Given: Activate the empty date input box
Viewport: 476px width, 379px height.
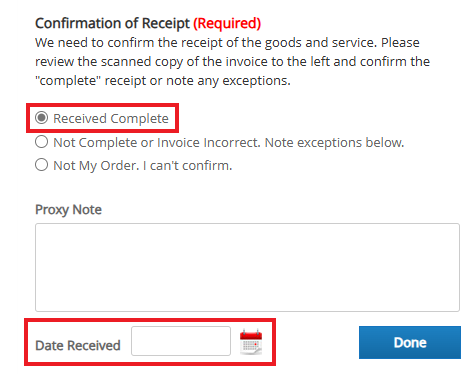Looking at the screenshot, I should 181,341.
